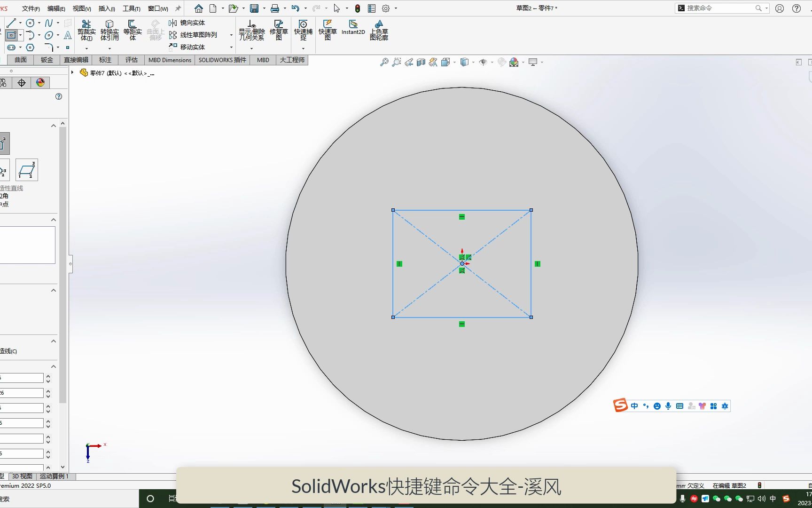The width and height of the screenshot is (812, 508).
Task: Expand Trim Entities dropdown arrow
Action: tap(86, 48)
